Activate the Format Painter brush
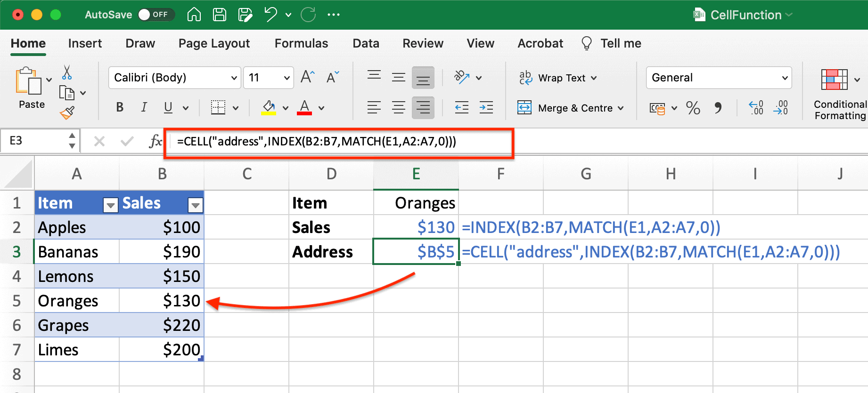The height and width of the screenshot is (393, 868). 67,113
